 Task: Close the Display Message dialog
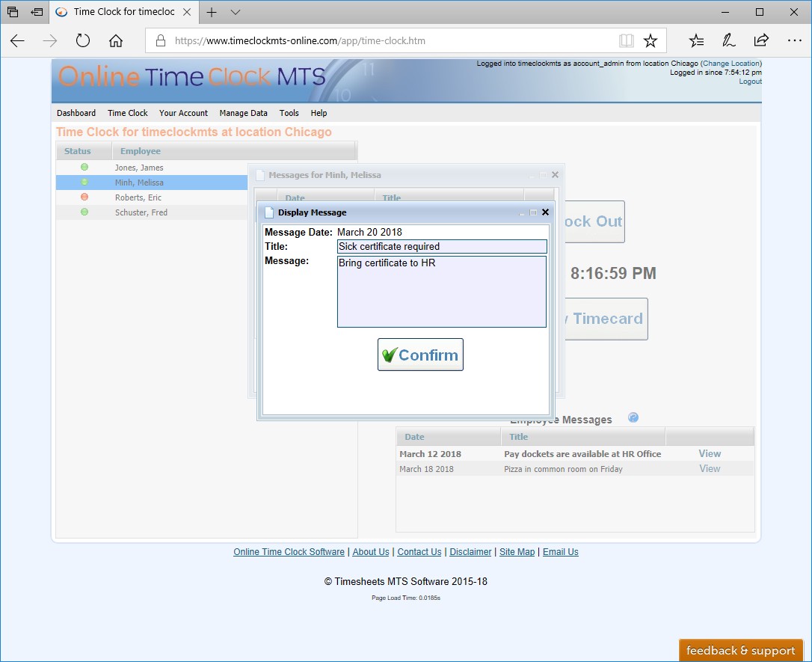coord(545,212)
